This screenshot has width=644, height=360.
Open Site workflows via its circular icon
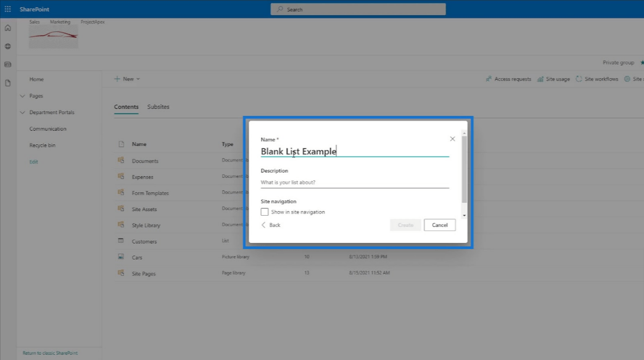(579, 79)
